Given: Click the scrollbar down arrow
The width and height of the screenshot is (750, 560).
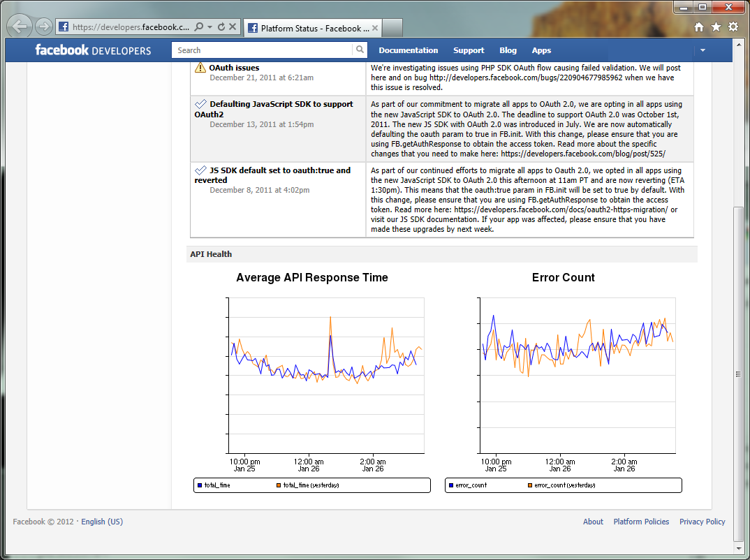Looking at the screenshot, I should pos(739,549).
